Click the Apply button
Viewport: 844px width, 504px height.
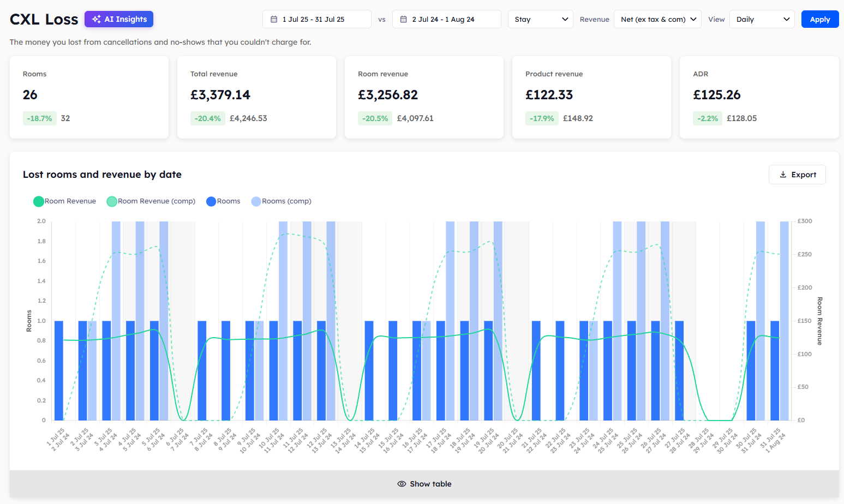[820, 19]
